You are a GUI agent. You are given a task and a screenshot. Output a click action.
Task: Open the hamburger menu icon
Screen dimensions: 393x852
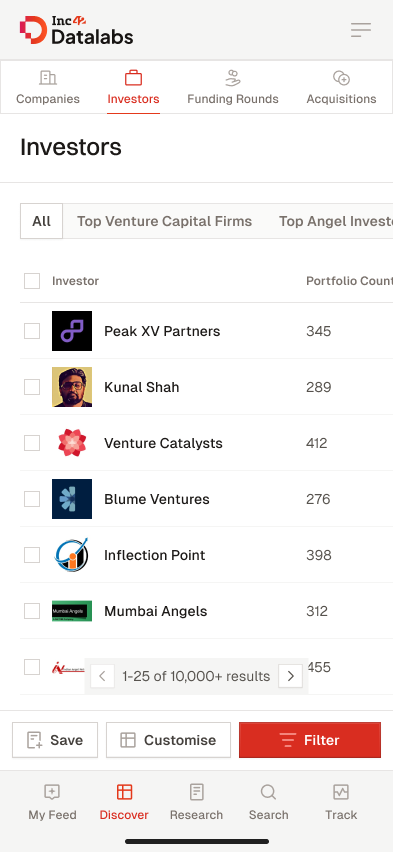click(361, 30)
